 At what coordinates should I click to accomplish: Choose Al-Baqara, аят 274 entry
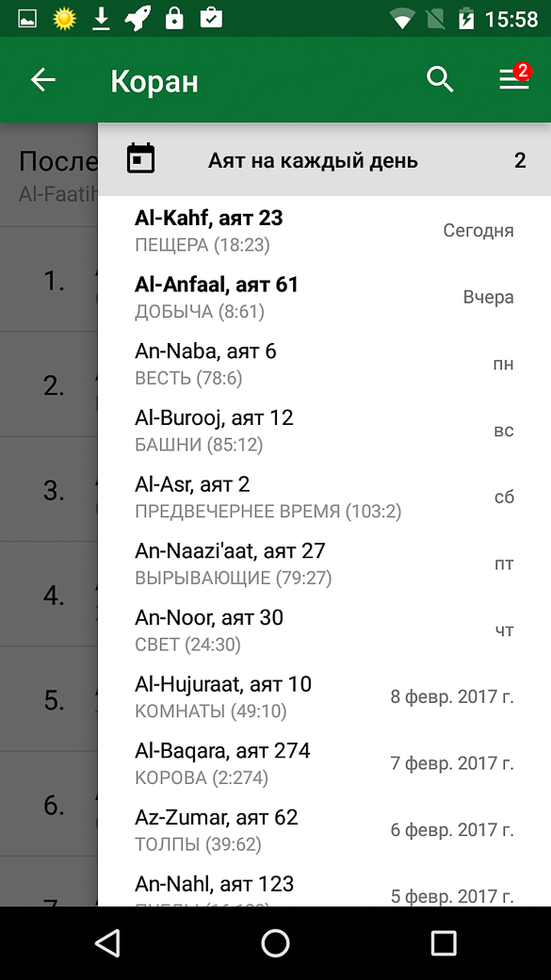click(x=324, y=763)
